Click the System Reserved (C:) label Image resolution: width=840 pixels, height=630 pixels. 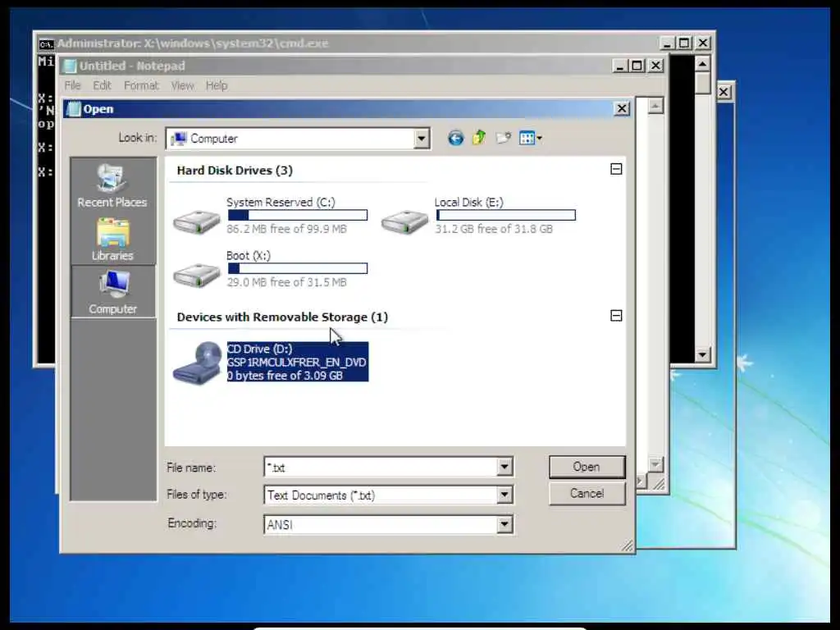(x=281, y=202)
